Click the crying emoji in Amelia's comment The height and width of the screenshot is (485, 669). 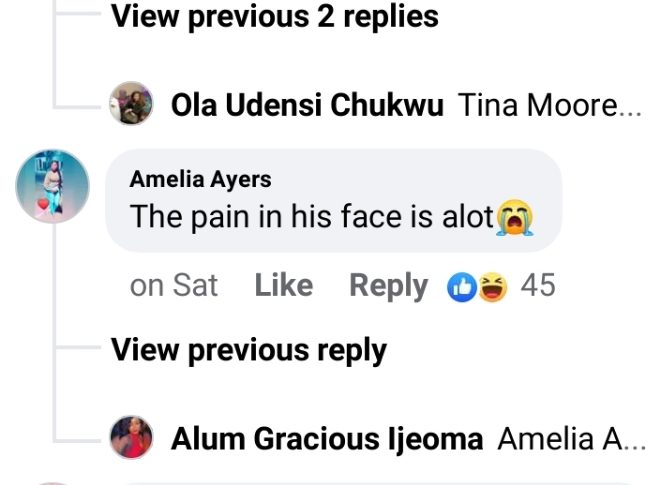(514, 216)
